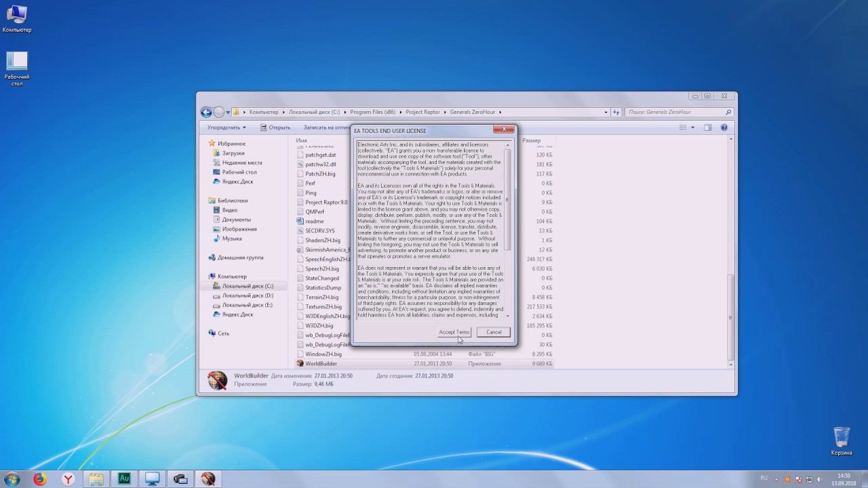Image resolution: width=868 pixels, height=488 pixels.
Task: Open the 'Изображения' library
Action: pos(239,229)
